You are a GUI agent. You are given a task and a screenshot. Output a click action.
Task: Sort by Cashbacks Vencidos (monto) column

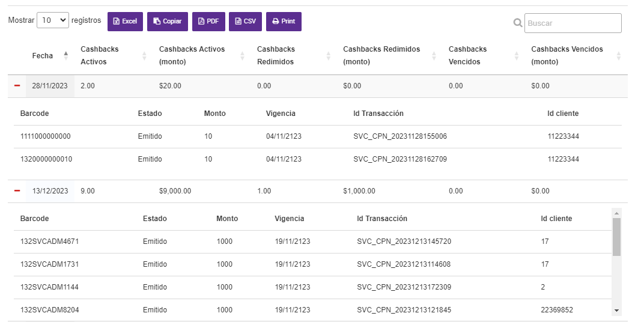pos(619,55)
